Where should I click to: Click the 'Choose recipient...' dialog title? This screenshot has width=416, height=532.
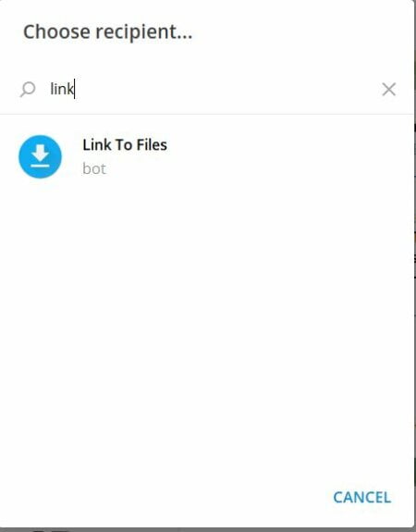[108, 32]
